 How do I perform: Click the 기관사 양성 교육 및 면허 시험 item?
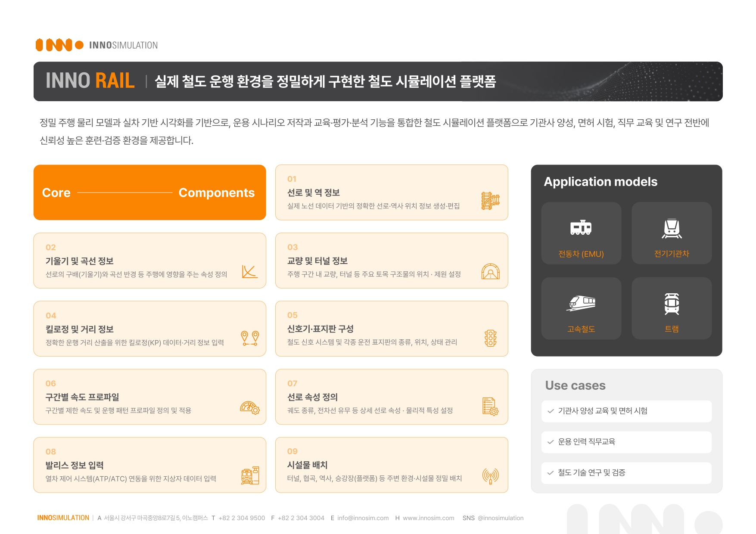click(626, 411)
